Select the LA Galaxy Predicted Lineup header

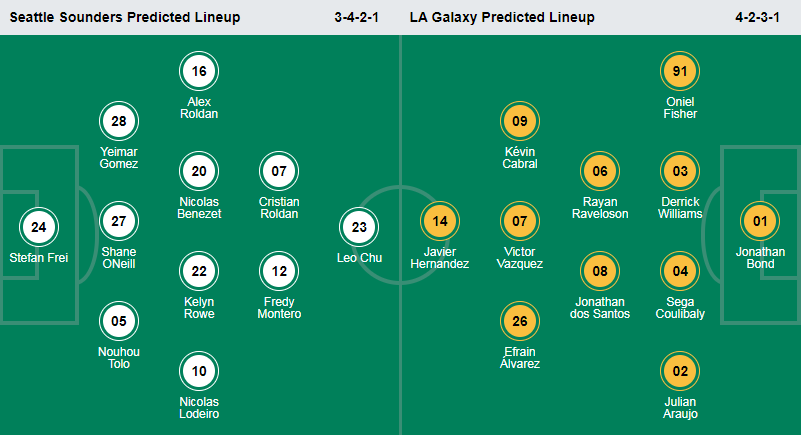point(502,17)
